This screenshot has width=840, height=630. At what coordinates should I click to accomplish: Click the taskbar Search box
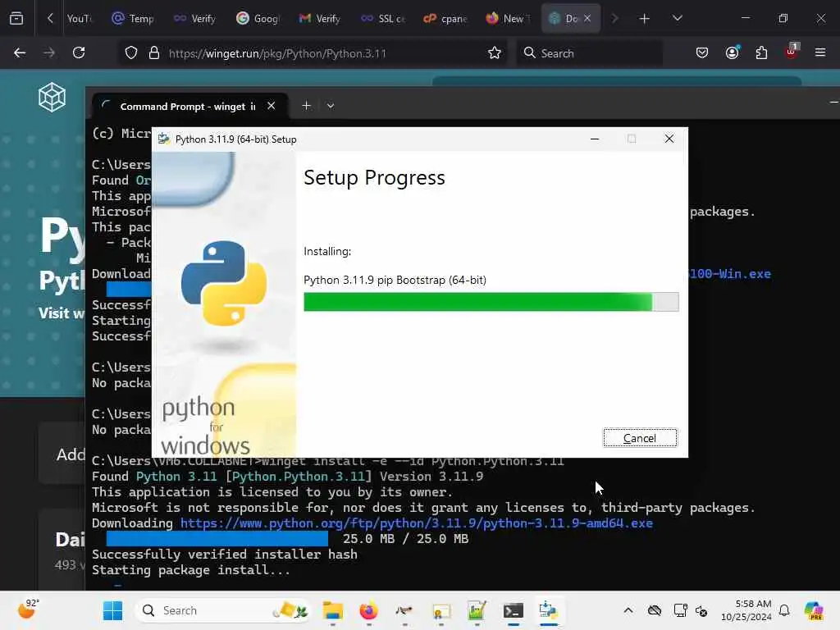point(223,610)
